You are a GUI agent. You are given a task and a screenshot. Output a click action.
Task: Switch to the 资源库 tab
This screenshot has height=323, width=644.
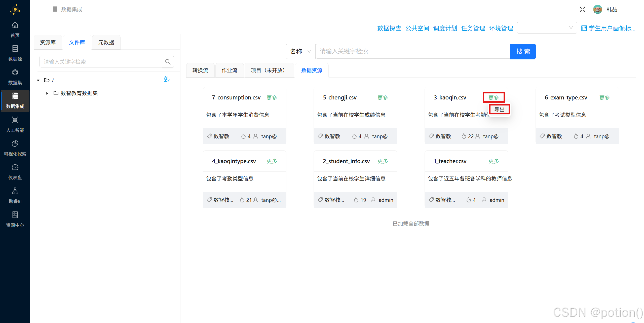(x=48, y=42)
